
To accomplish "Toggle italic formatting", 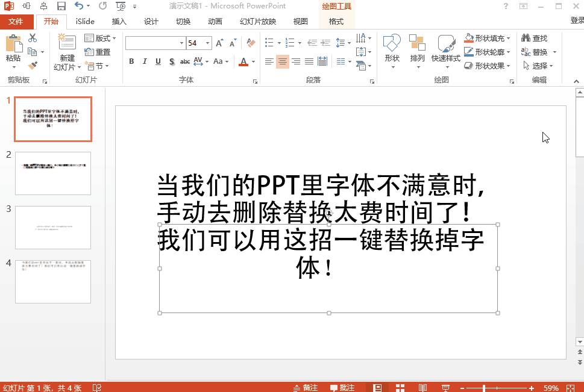I will click(x=145, y=61).
